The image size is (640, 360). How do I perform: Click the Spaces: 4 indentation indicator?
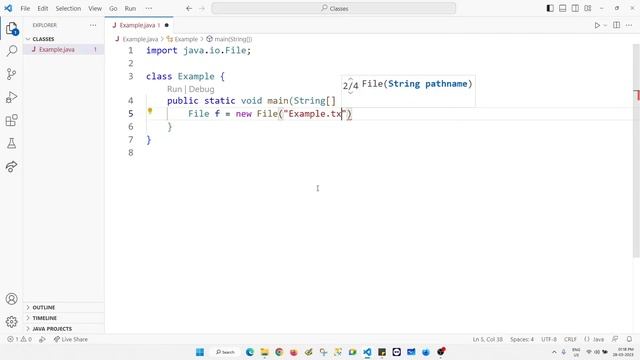point(522,339)
